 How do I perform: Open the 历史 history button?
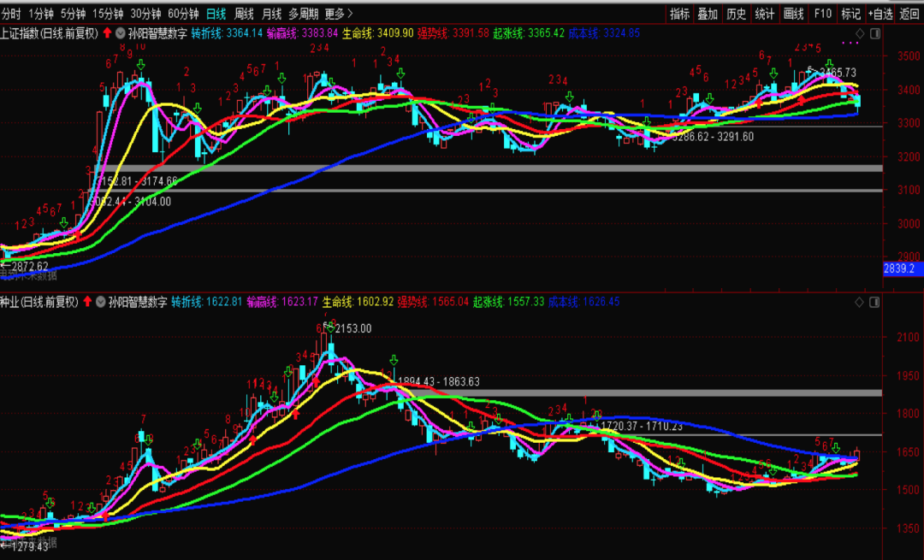click(736, 14)
